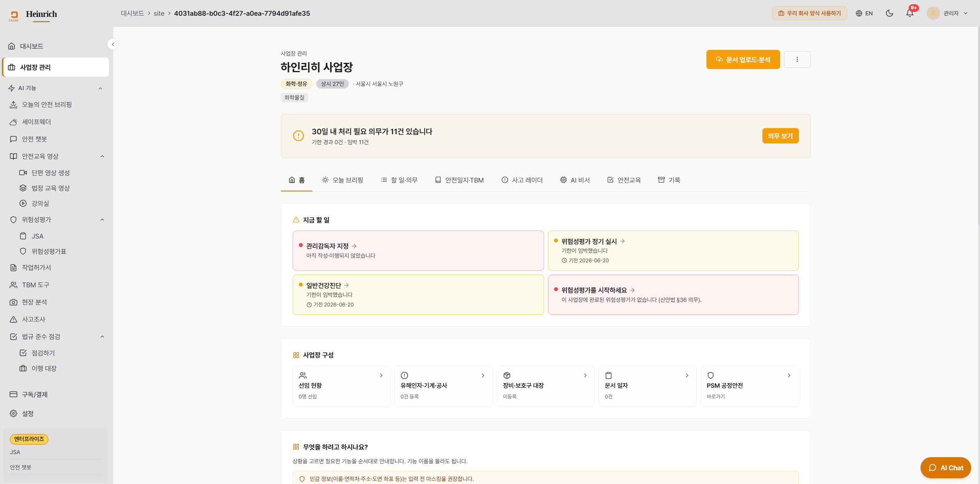Switch to 안전일지·TBM tab

(x=459, y=180)
